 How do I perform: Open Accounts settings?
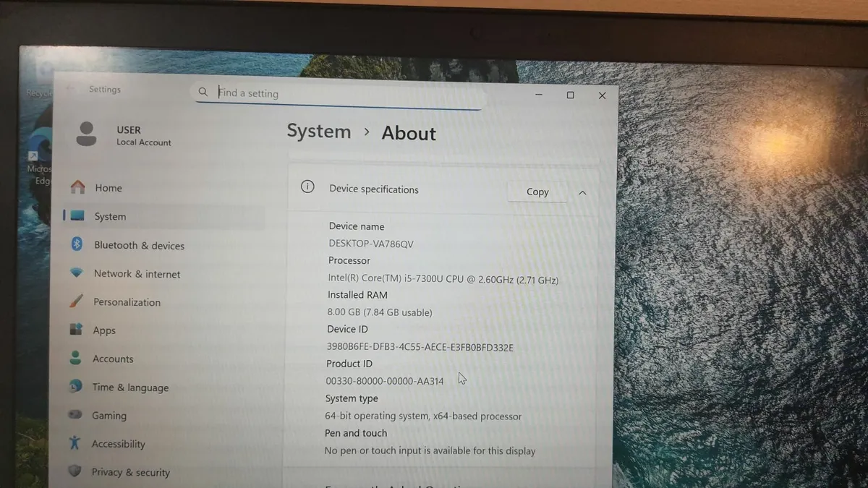pos(114,359)
